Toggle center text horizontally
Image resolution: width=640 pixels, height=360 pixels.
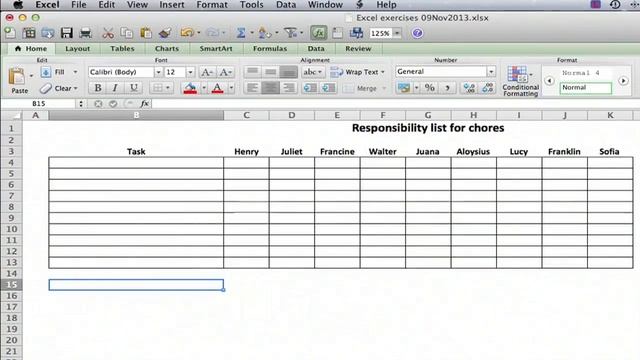coord(271,88)
